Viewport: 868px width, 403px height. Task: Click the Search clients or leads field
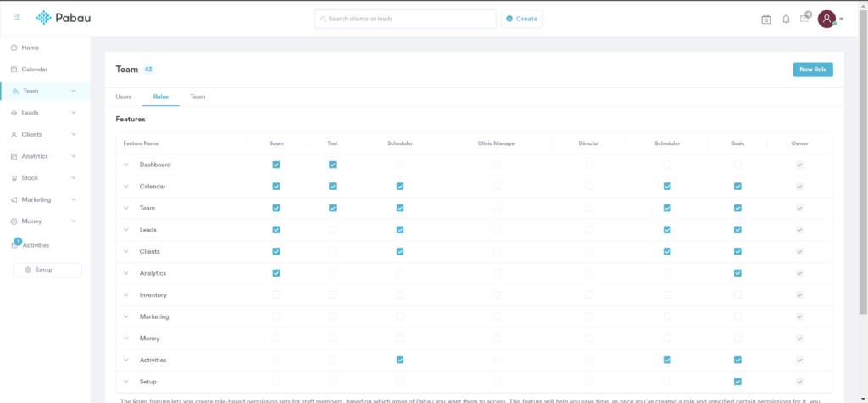405,19
